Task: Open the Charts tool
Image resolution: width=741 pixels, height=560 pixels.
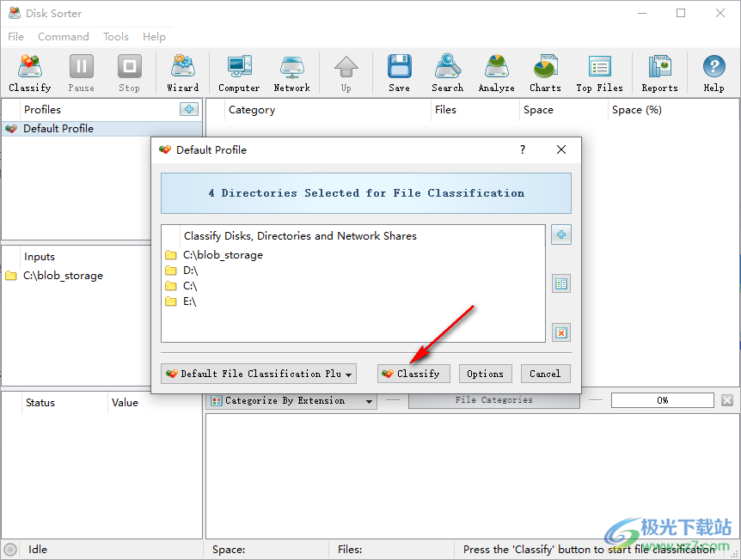Action: pos(545,73)
